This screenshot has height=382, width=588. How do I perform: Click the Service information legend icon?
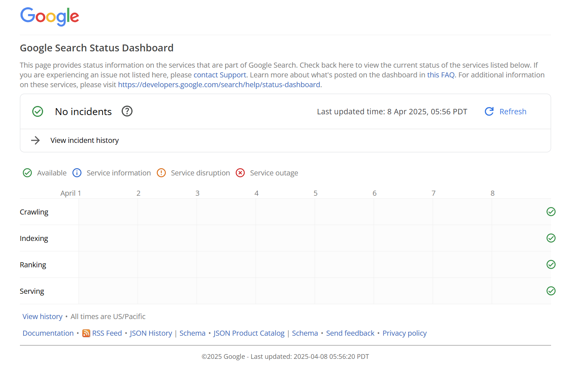[77, 173]
